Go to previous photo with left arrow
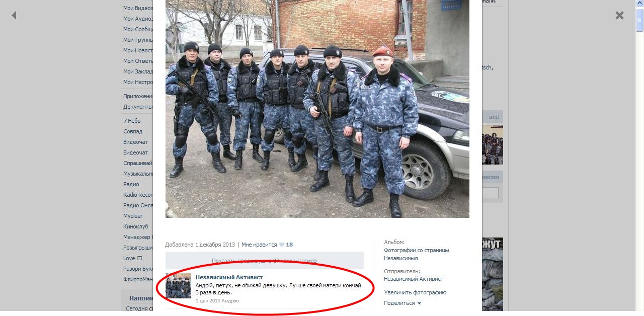 click(14, 16)
